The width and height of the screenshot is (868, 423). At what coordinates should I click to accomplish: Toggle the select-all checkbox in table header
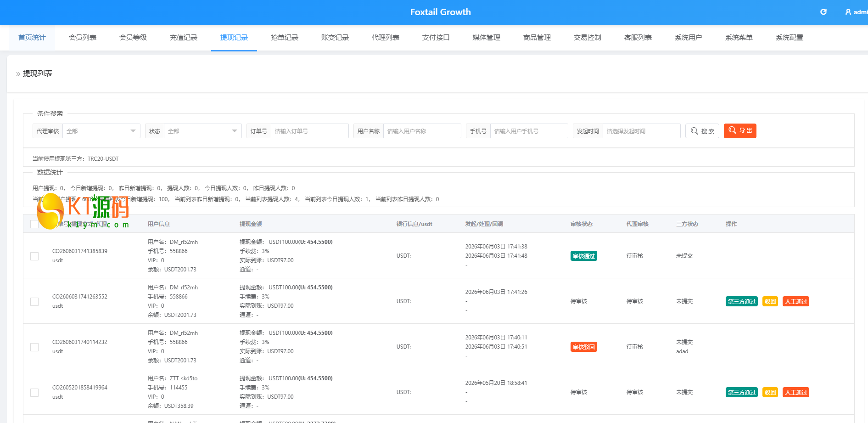pyautogui.click(x=34, y=224)
